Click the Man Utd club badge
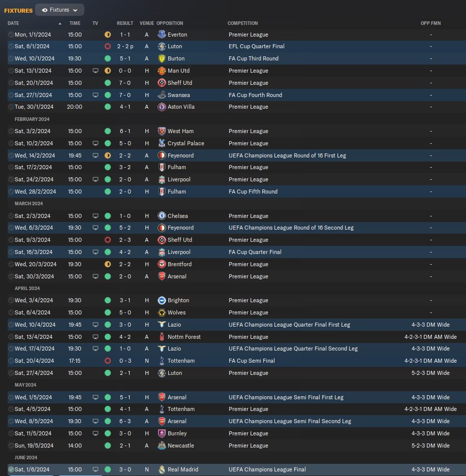Viewport: 466px width, 476px height. [x=162, y=71]
